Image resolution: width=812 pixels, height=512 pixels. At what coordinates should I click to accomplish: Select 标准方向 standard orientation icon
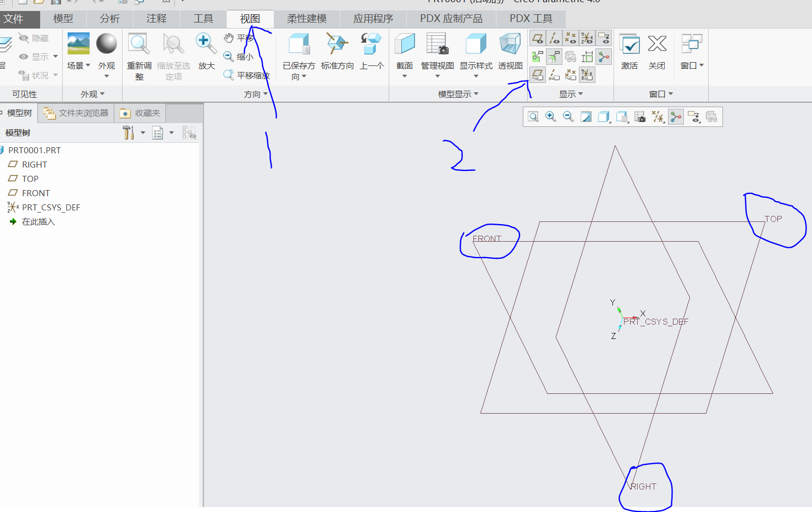(337, 44)
